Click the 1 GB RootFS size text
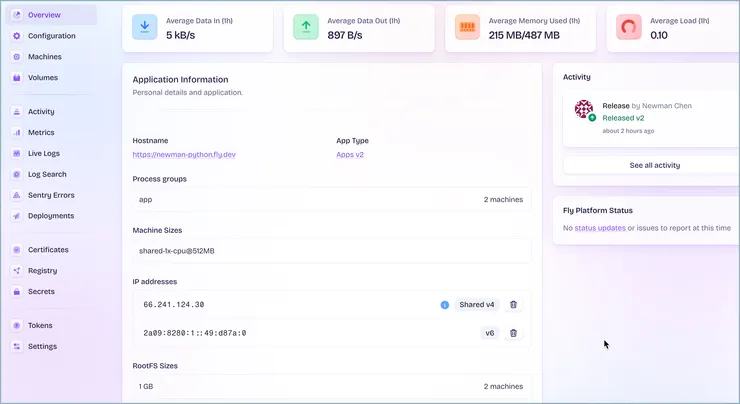The width and height of the screenshot is (740, 404). tap(146, 387)
